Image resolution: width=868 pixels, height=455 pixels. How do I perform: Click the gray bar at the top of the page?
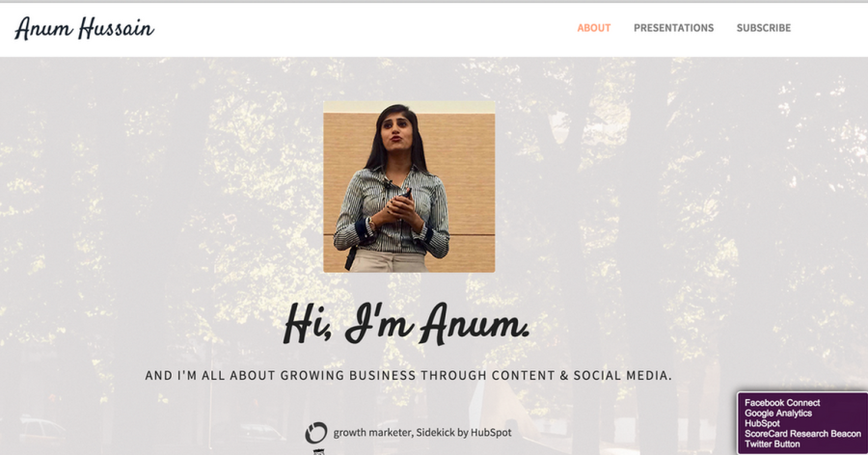pos(434,1)
